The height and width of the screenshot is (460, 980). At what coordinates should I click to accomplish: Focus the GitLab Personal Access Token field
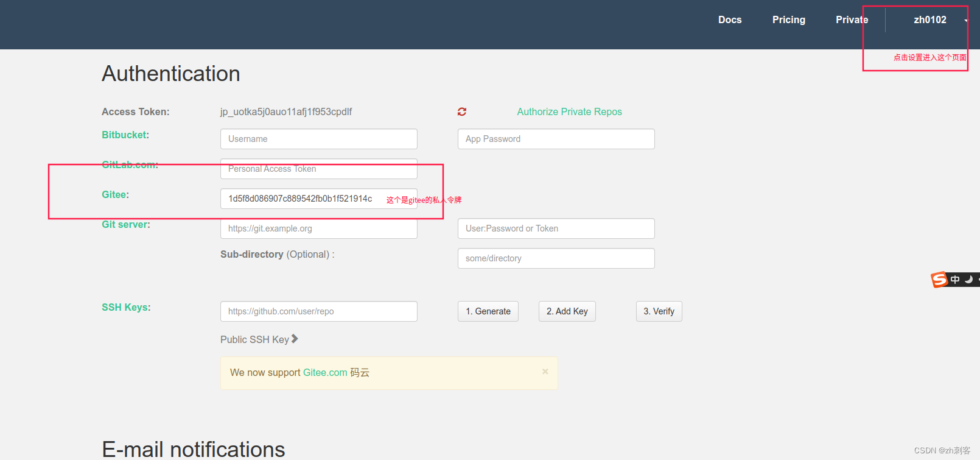(x=319, y=169)
